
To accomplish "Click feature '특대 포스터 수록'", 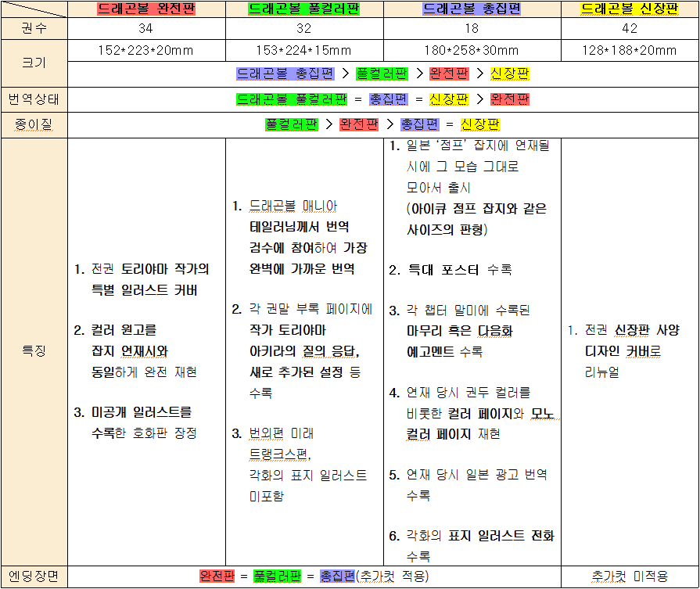I will [451, 270].
